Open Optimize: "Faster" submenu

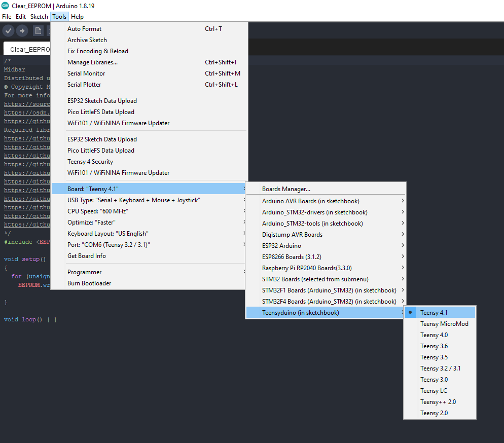point(150,223)
